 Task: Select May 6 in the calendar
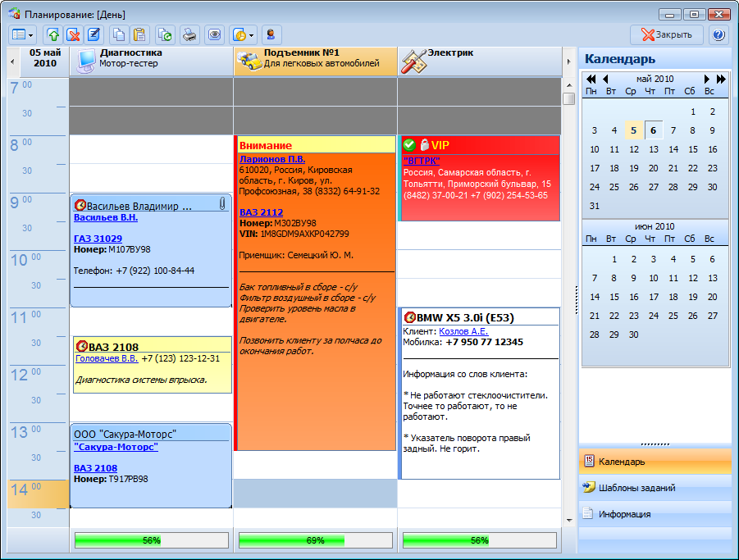[653, 130]
